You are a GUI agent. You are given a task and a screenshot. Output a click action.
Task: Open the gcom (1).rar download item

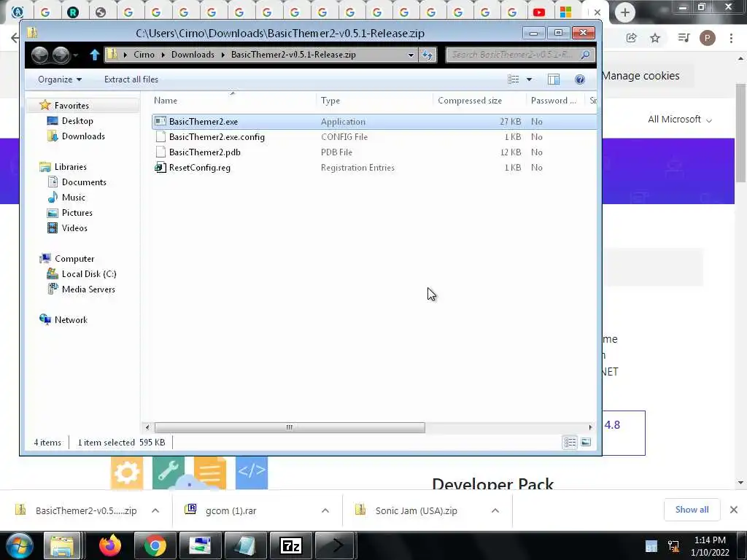pyautogui.click(x=231, y=510)
